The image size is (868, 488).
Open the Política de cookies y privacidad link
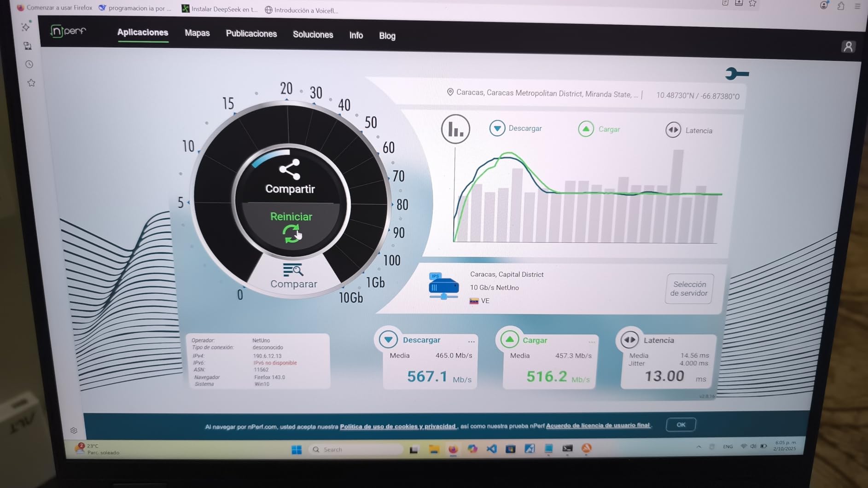click(398, 426)
